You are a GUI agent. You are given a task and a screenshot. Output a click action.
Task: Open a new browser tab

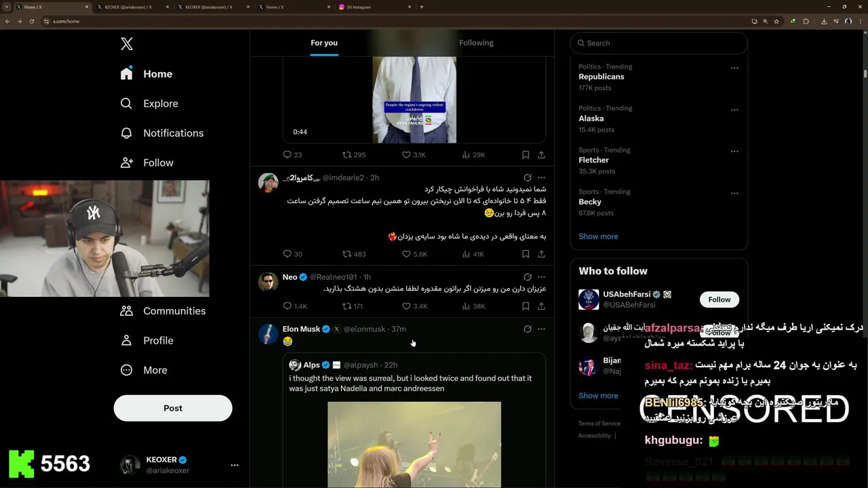pyautogui.click(x=422, y=7)
